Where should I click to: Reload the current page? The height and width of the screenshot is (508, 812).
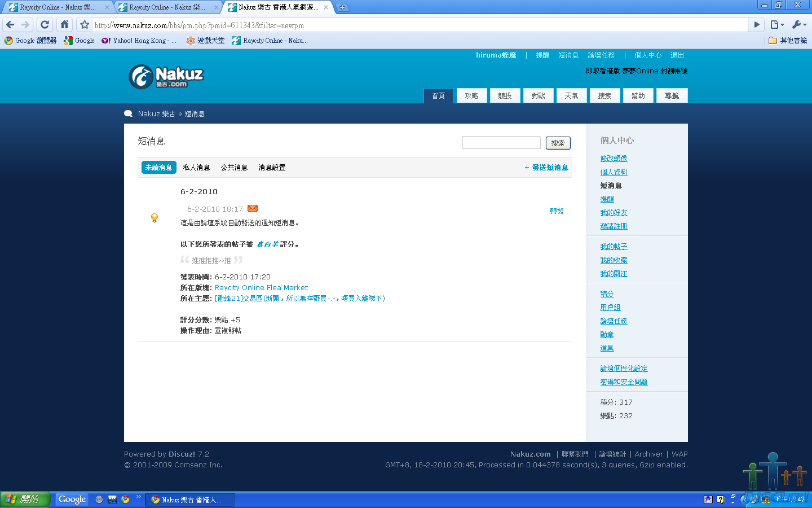coord(45,25)
